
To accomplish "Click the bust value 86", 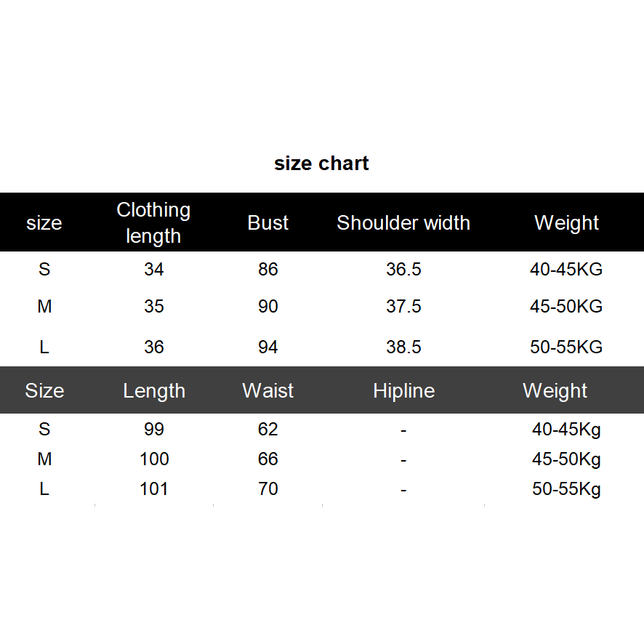I will (x=268, y=269).
